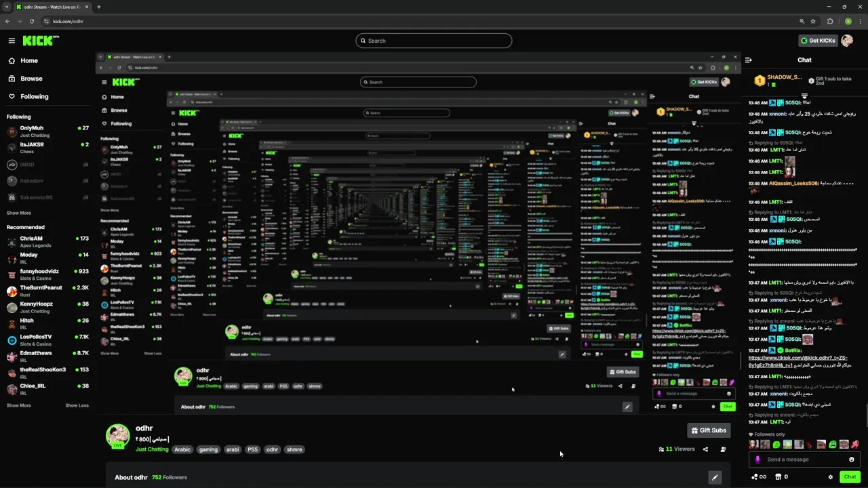Viewport: 868px width, 488px height.
Task: Open ItsJAKSR channel in sidebar
Action: point(47,147)
